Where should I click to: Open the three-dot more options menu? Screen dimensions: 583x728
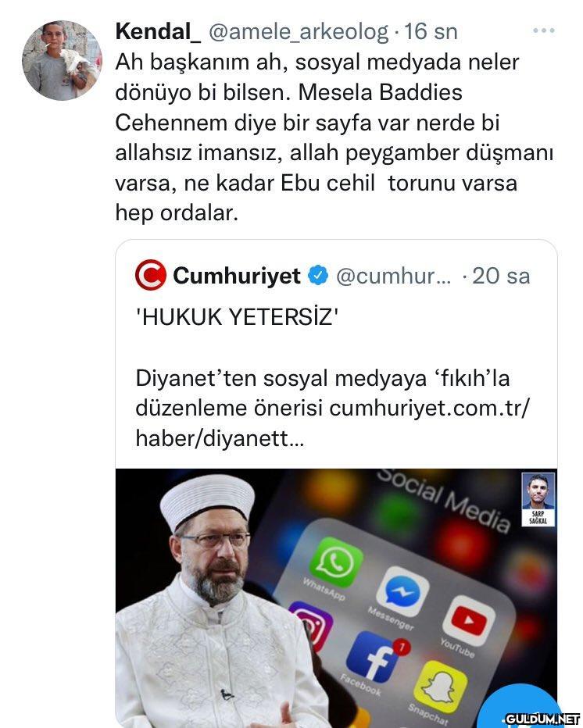543,30
